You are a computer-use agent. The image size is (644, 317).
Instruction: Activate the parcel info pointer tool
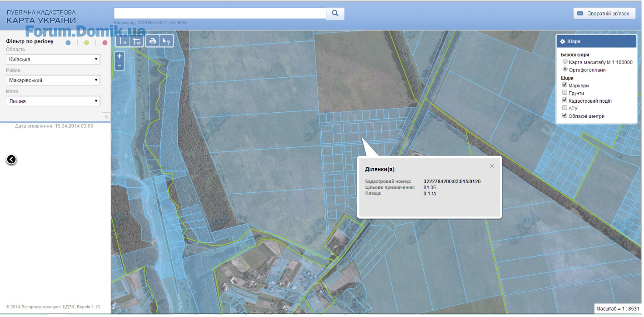(166, 41)
